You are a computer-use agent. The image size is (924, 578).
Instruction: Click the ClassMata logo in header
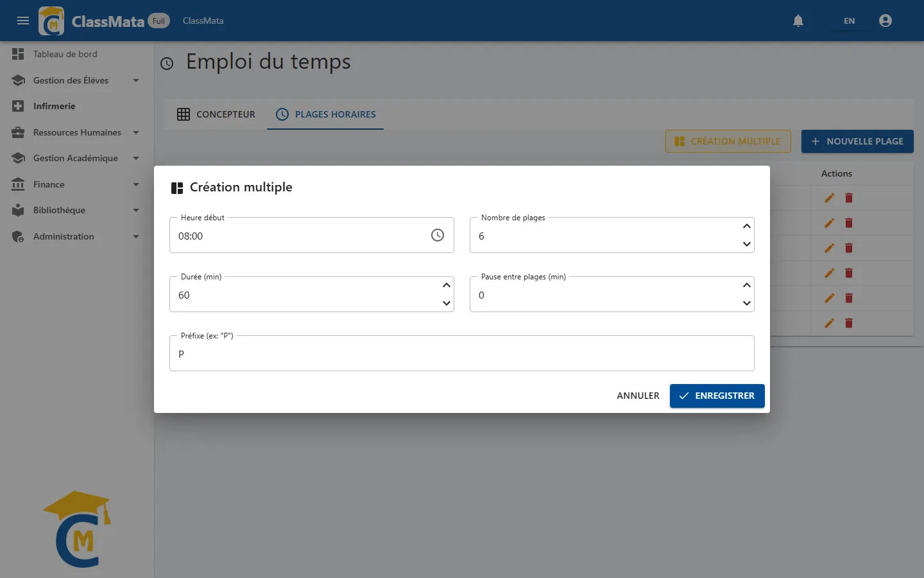point(51,21)
